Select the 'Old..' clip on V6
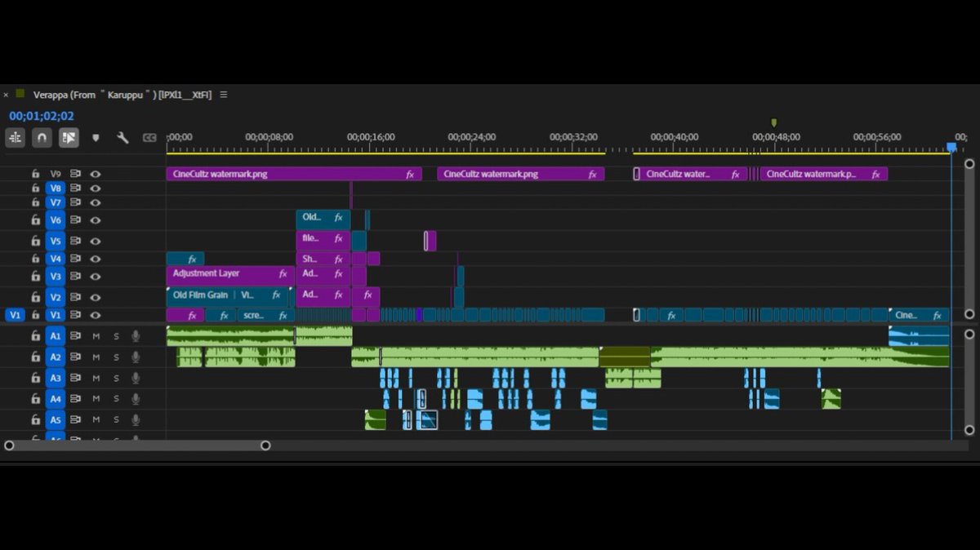The width and height of the screenshot is (980, 550). pyautogui.click(x=323, y=219)
